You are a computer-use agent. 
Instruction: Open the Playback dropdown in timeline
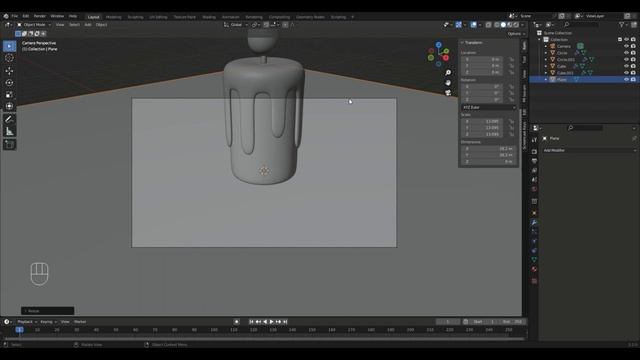pos(27,322)
